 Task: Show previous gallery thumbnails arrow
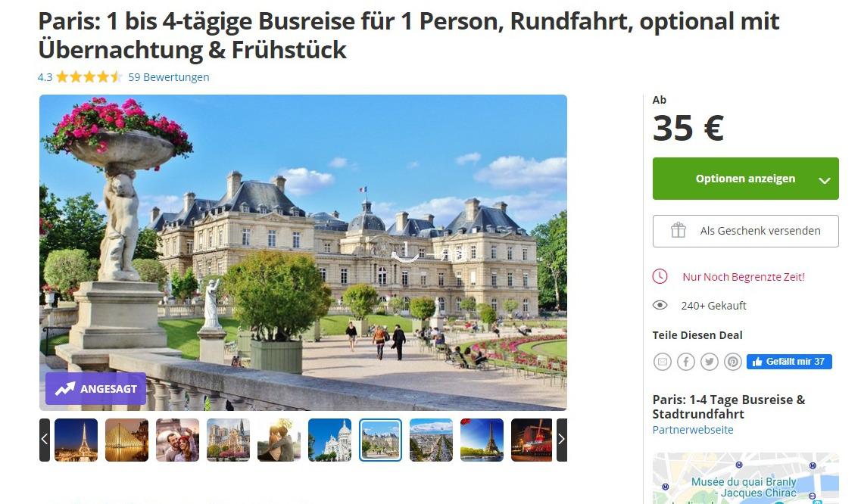(45, 439)
